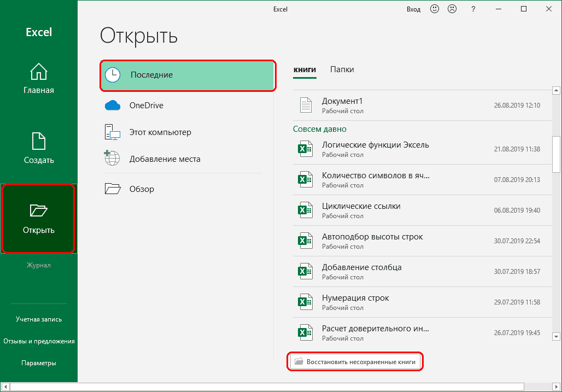The image size is (562, 392).
Task: Select the Обзор browse folder icon
Action: [x=112, y=188]
